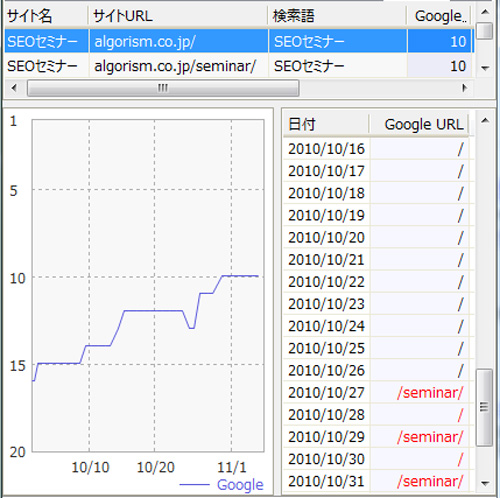Select the algorism.co.jp/seminar/ row
The width and height of the screenshot is (500, 498).
point(238,66)
